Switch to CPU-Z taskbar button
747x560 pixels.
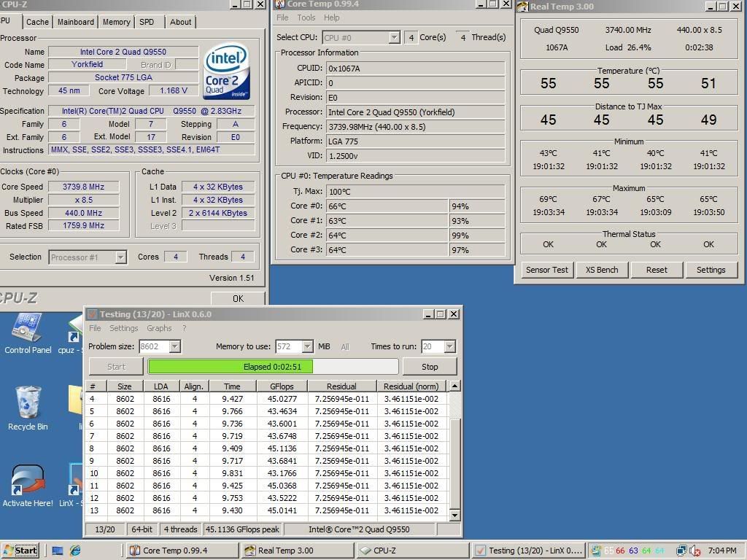pos(413,551)
